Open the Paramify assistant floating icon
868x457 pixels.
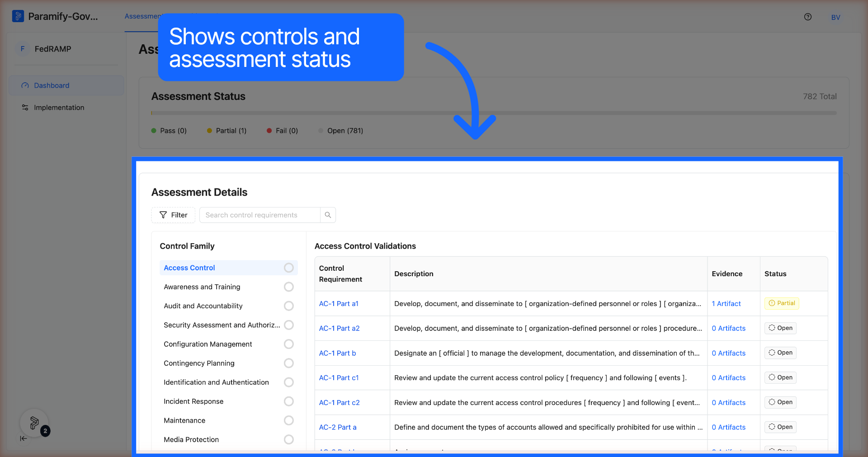(x=34, y=423)
